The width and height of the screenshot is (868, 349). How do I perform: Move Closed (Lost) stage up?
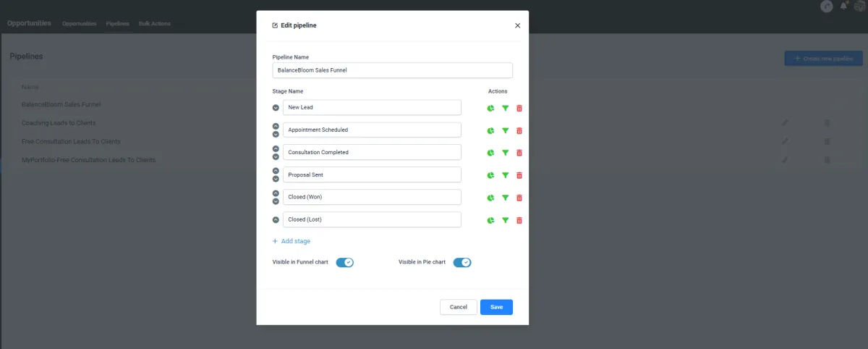pyautogui.click(x=276, y=220)
